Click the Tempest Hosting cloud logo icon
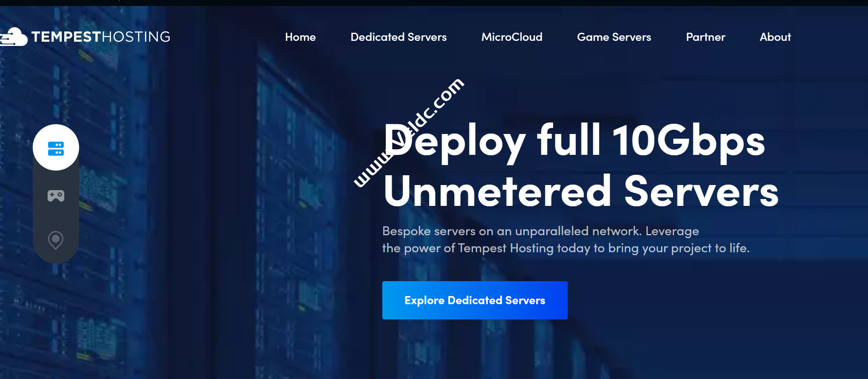Image resolution: width=868 pixels, height=379 pixels. 14,37
